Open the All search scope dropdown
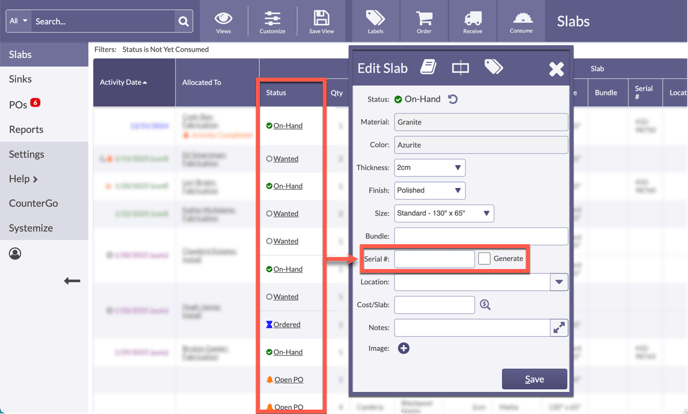 tap(18, 21)
